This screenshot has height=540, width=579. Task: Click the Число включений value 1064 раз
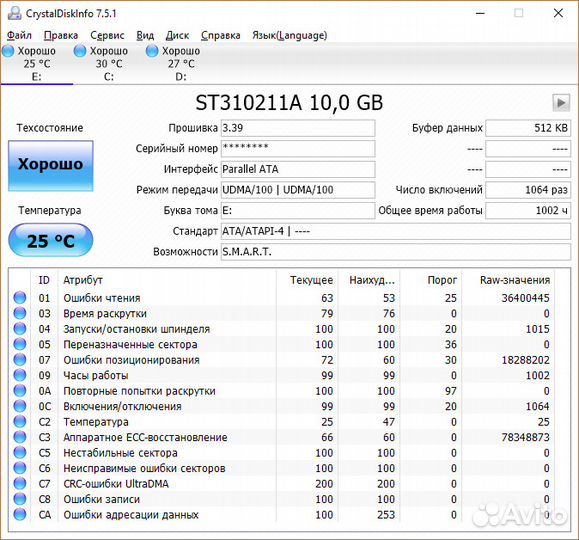(x=528, y=190)
